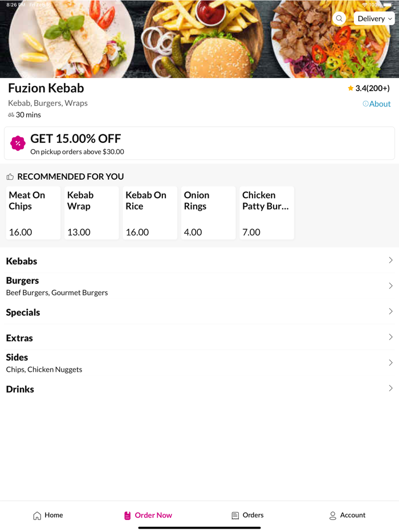Expand the Burgers category chevron
399x532 pixels.
(x=391, y=285)
